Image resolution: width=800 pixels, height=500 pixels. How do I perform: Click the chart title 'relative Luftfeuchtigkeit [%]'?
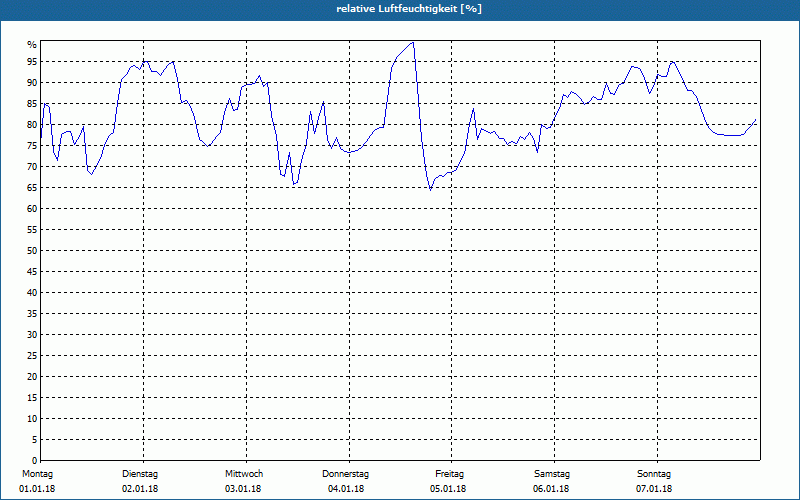[x=409, y=9]
